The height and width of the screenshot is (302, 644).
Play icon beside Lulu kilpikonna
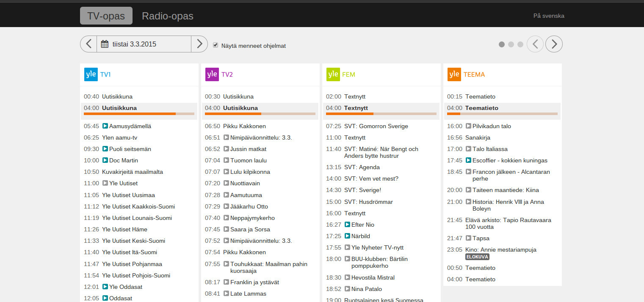[226, 172]
